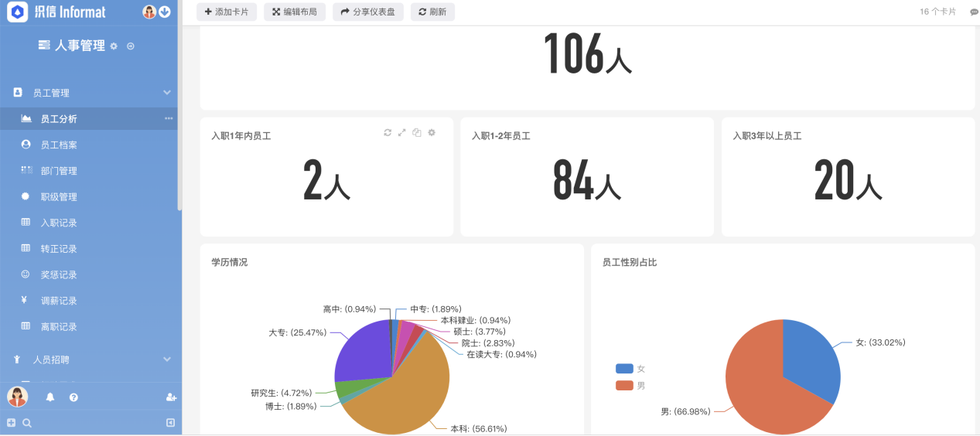Click the 员工分析 chart icon
Image resolution: width=980 pixels, height=436 pixels.
click(x=26, y=118)
